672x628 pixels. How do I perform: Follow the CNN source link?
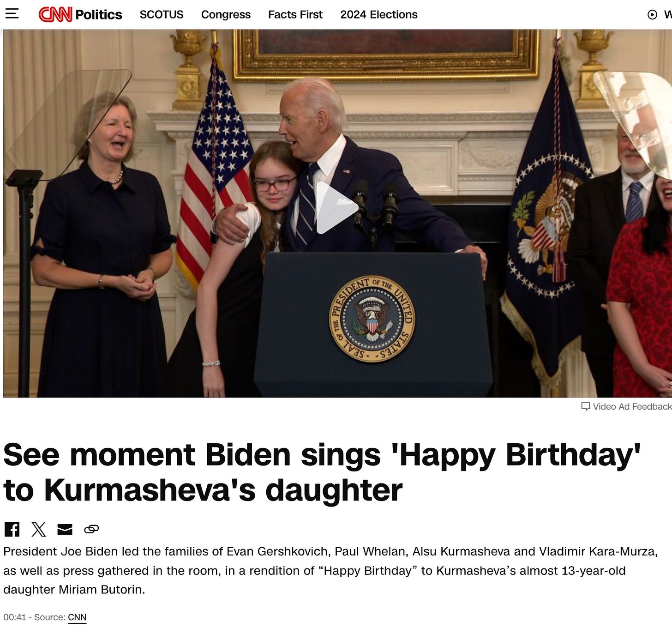(x=77, y=617)
